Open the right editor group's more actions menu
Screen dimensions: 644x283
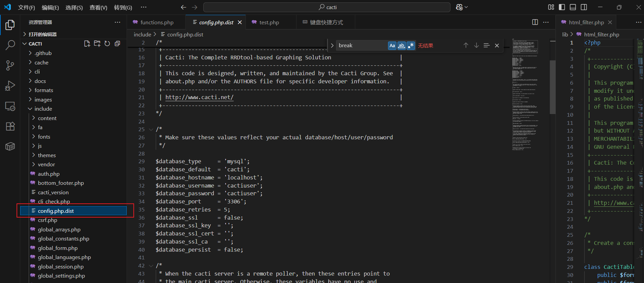click(x=638, y=22)
